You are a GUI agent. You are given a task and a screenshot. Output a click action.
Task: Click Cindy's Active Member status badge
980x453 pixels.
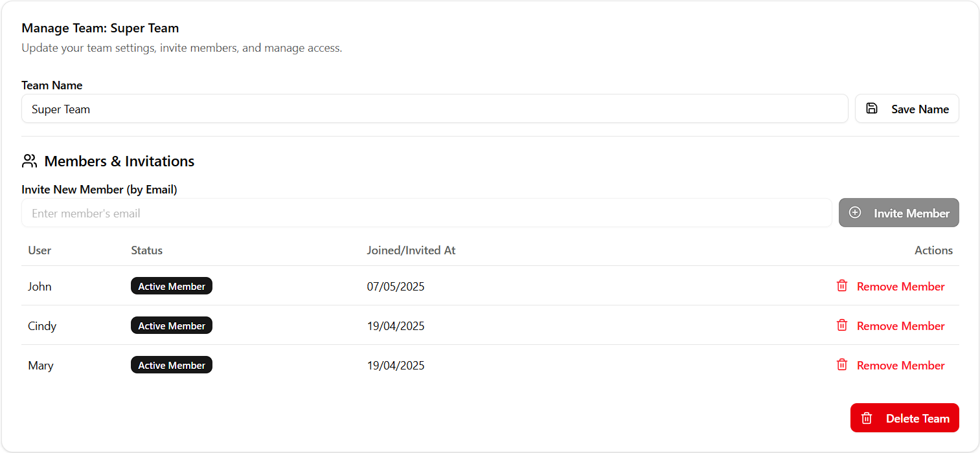(172, 326)
